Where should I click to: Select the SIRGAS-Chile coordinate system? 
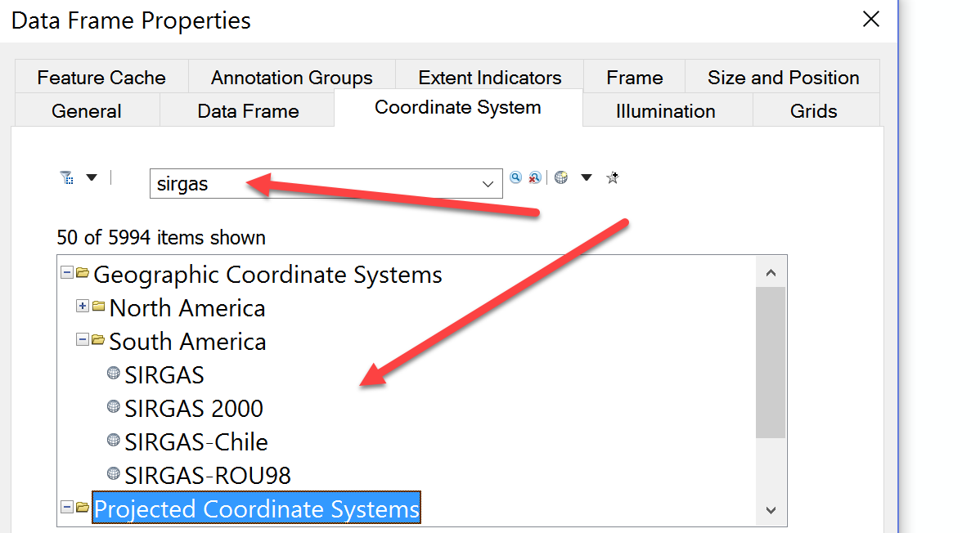click(x=196, y=442)
